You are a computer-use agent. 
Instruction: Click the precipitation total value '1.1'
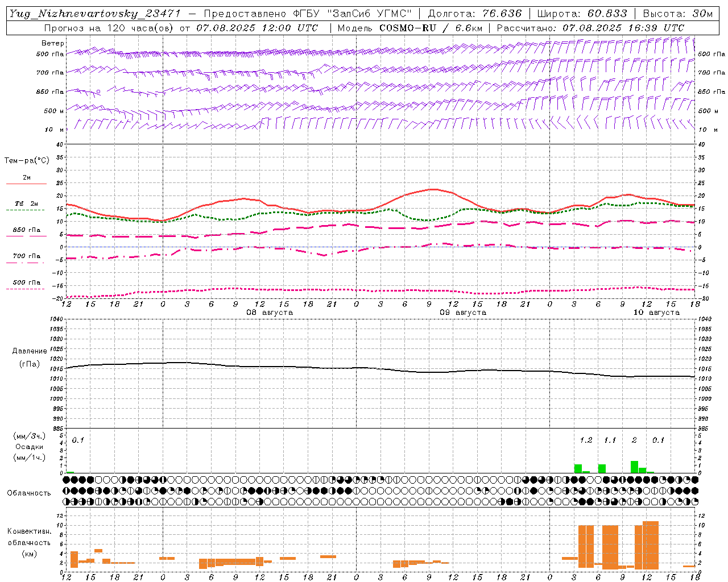pos(610,440)
